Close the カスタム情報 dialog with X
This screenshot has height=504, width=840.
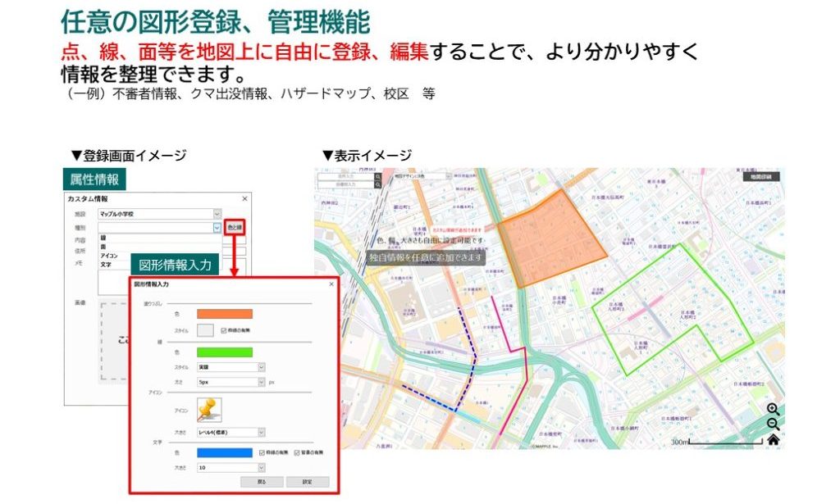(x=244, y=198)
